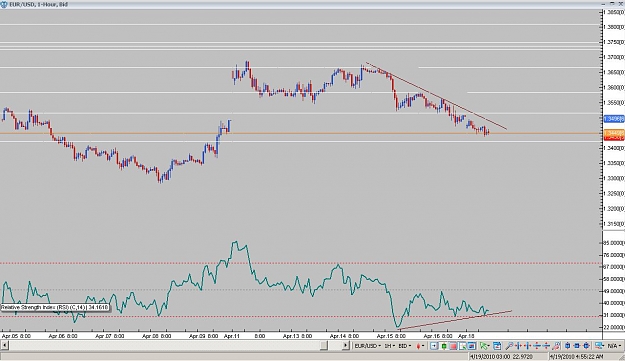
Task: Click the Apr.05 8:00 date axis label
Action: 16,336
